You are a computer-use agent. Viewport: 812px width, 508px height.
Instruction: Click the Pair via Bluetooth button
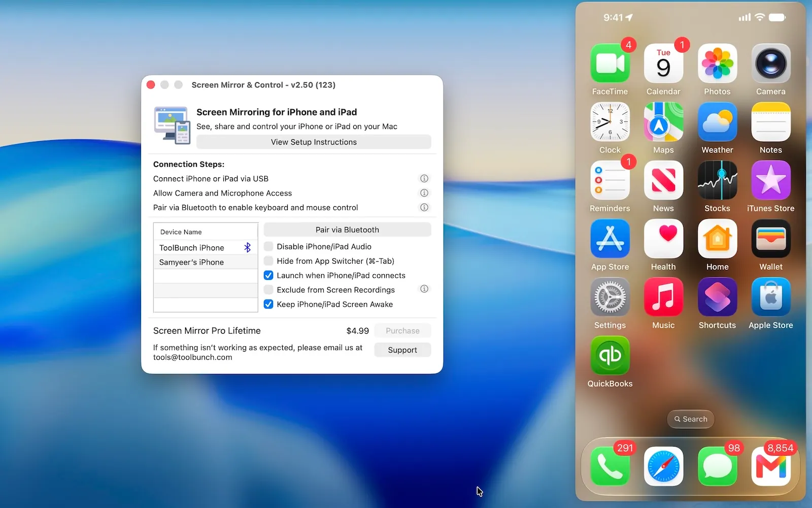click(x=347, y=230)
